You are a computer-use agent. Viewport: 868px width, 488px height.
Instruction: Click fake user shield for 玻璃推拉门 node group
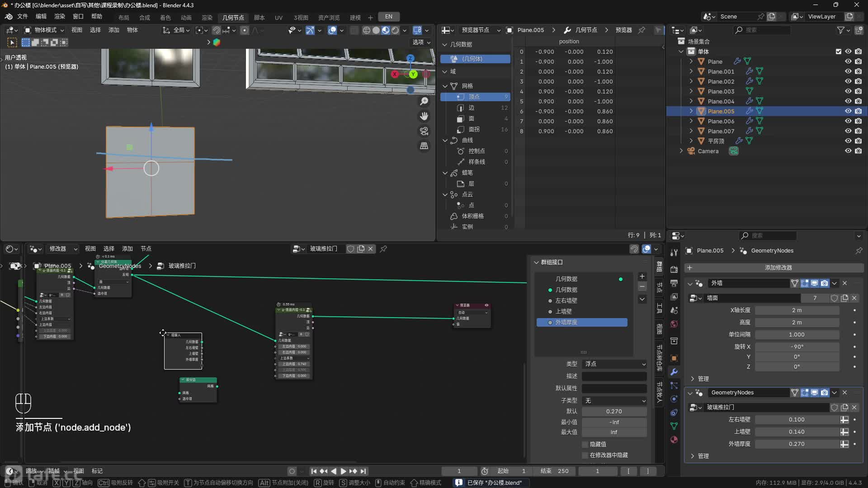pyautogui.click(x=350, y=249)
